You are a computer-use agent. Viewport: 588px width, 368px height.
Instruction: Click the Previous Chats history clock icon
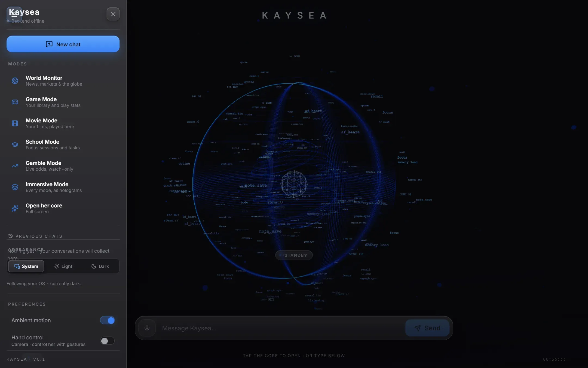click(x=10, y=236)
